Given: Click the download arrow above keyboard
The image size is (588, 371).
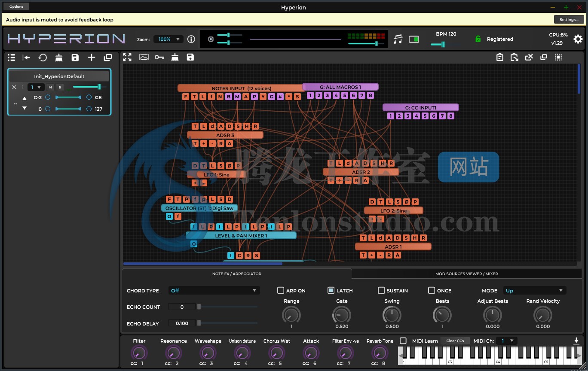Looking at the screenshot, I should [576, 341].
